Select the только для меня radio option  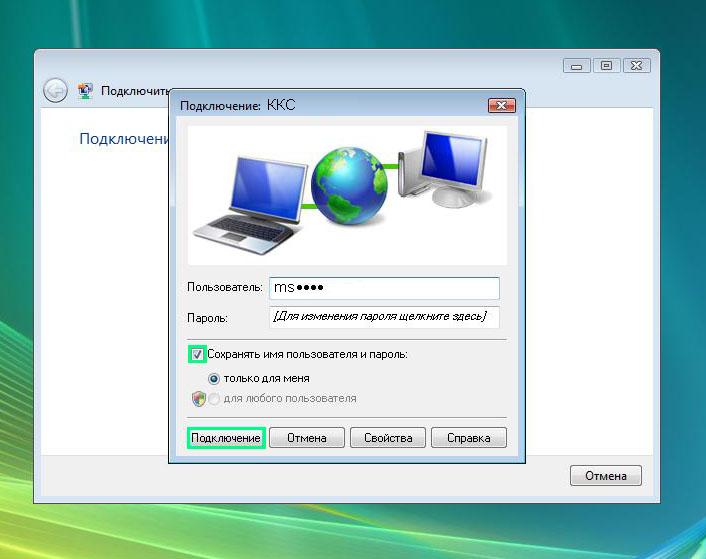[x=213, y=379]
